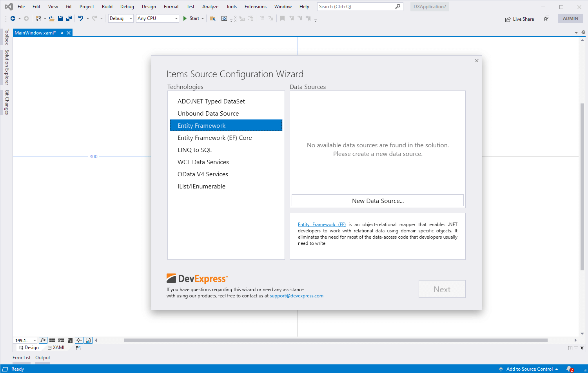Expand the Debug configuration dropdown
Screen dimensions: 588x373
point(121,18)
